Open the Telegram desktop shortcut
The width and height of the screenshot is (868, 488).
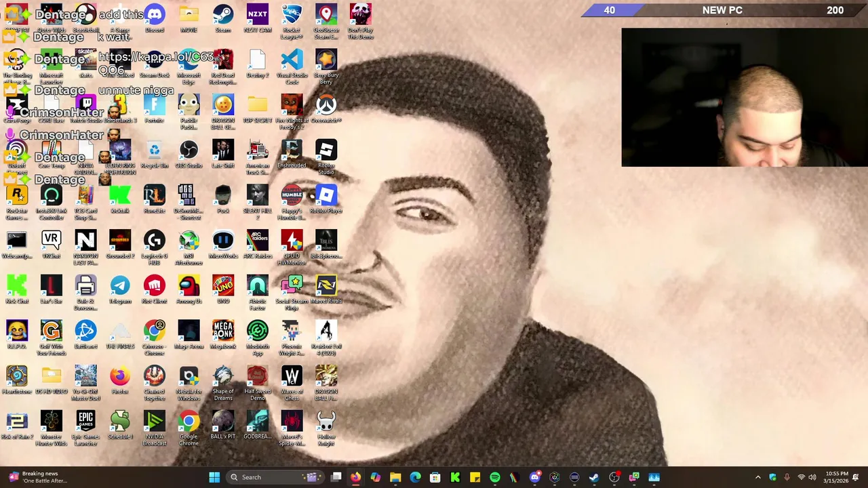coord(120,289)
